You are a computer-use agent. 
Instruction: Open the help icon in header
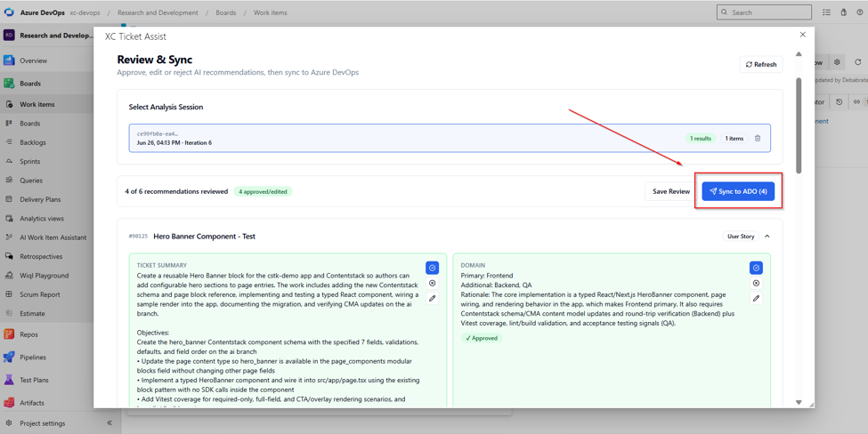click(860, 12)
